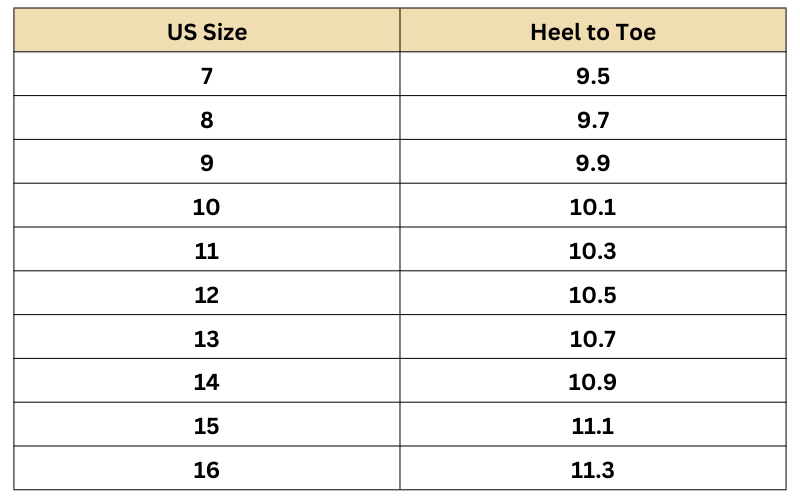Click the 9.5 heel to toe value
800x500 pixels.
click(593, 76)
